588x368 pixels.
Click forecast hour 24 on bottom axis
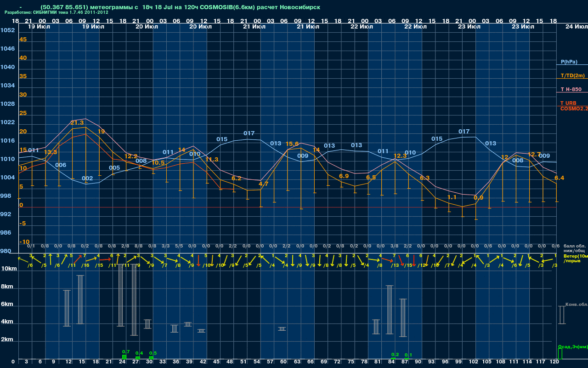[122, 362]
